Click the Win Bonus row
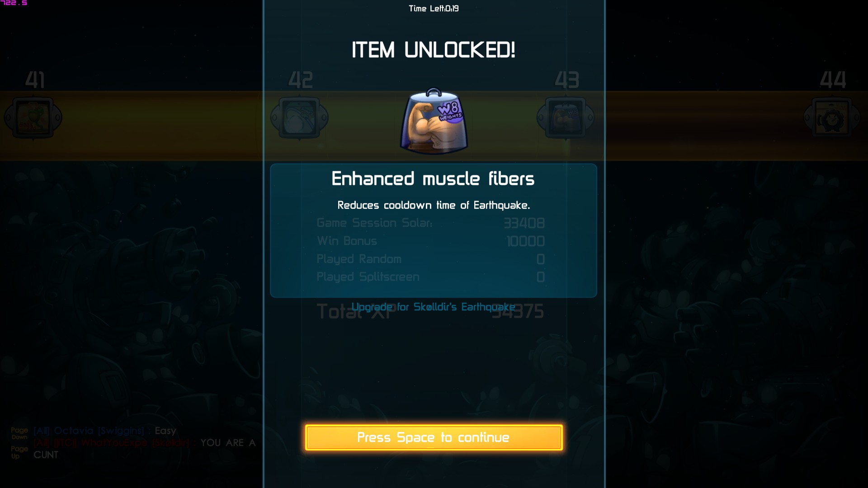The image size is (868, 488). tap(430, 241)
